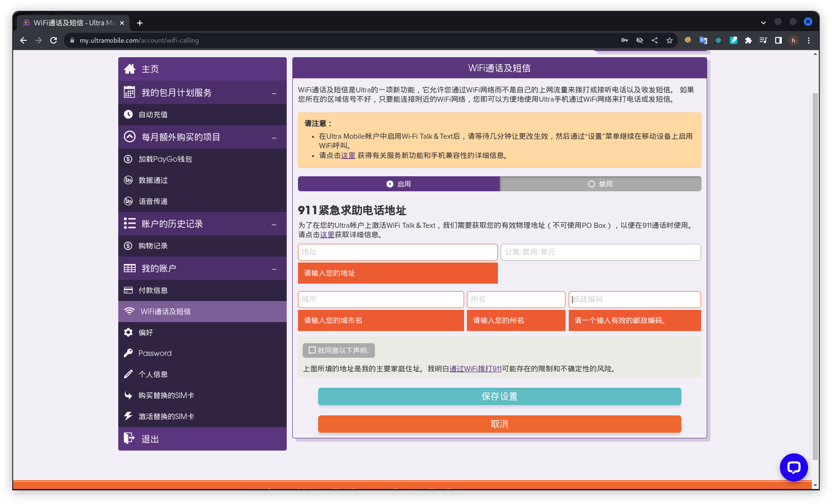
Task: Open the 这里 link in the notice box
Action: (348, 155)
